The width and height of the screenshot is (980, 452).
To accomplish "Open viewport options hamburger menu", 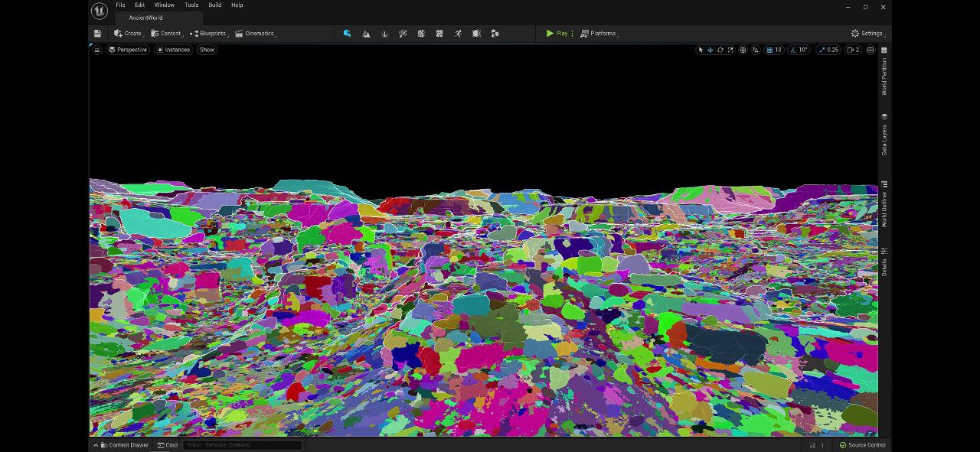I will coord(96,50).
